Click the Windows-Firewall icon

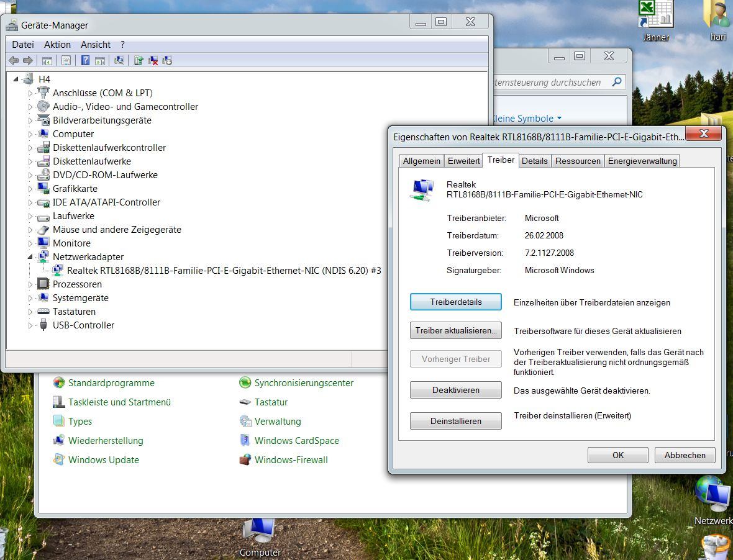point(245,459)
